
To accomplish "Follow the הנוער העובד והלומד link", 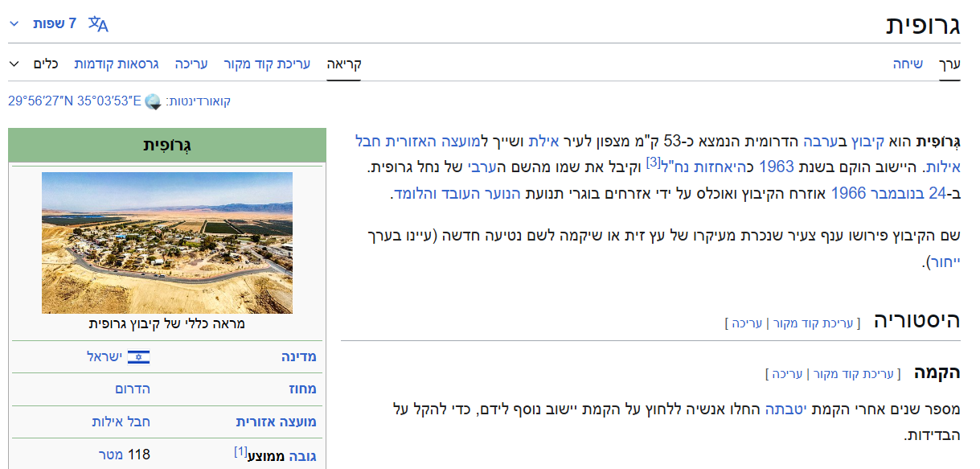I will point(457,193).
